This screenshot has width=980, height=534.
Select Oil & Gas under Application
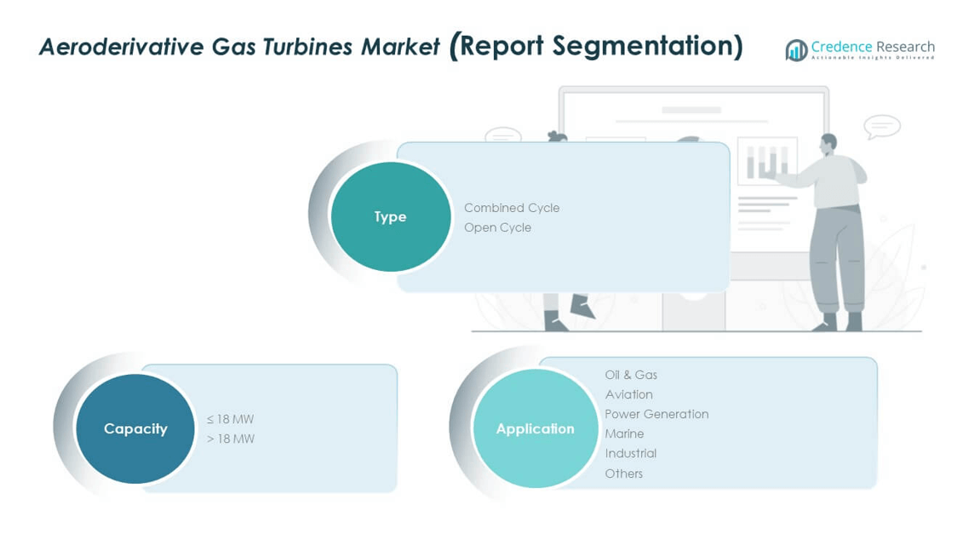click(x=630, y=375)
